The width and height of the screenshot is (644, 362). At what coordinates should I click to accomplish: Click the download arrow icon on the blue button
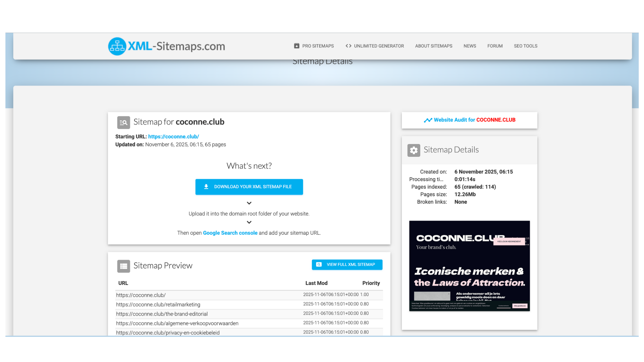206,187
